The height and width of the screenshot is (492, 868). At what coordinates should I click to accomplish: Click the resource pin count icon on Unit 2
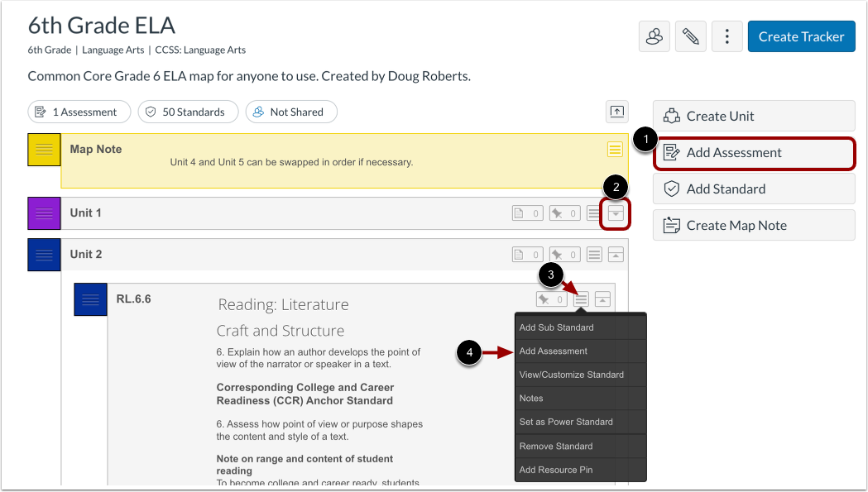564,254
